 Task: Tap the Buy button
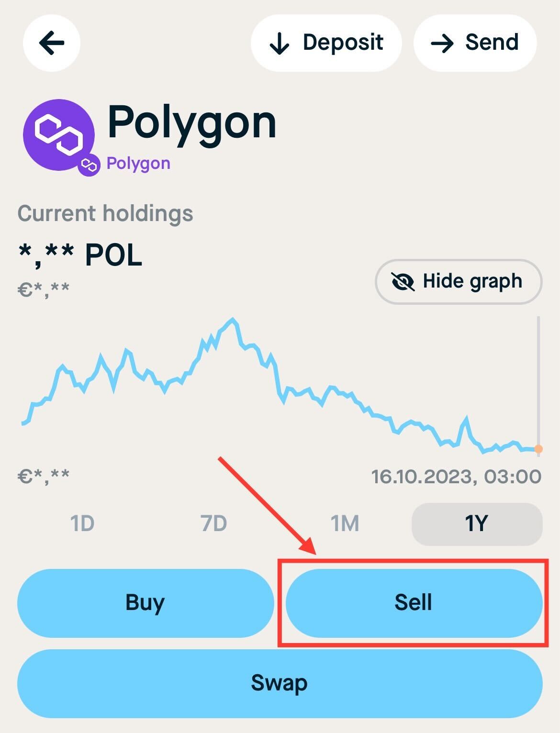(146, 603)
